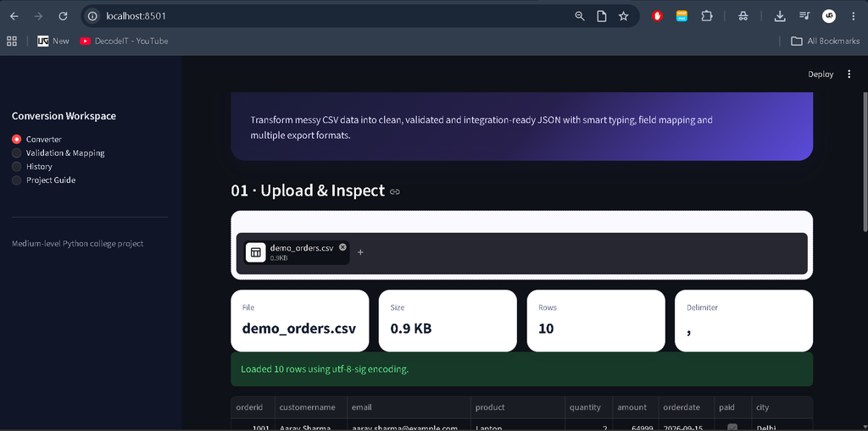Open DecodeIT - YouTube bookmark

[124, 41]
